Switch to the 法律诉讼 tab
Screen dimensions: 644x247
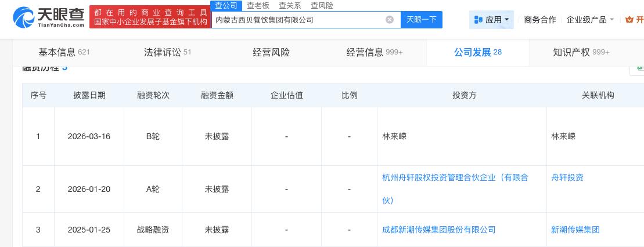click(168, 52)
